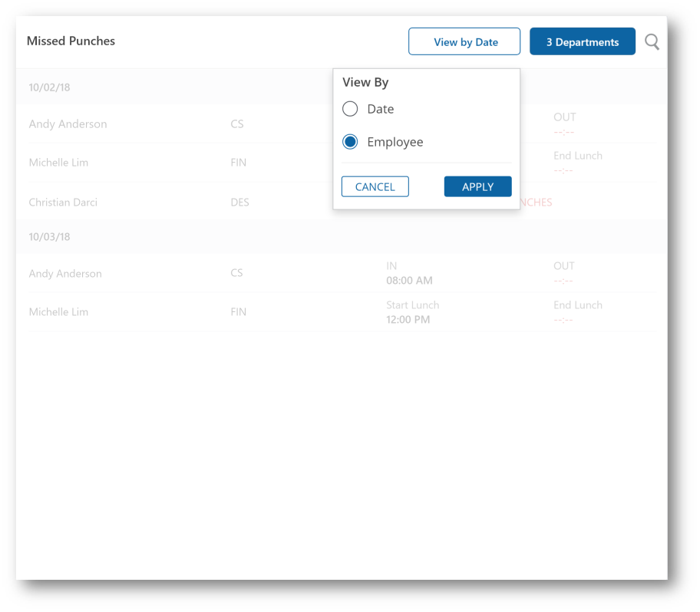Click the search magnifier icon
Image resolution: width=700 pixels, height=612 pixels.
652,42
